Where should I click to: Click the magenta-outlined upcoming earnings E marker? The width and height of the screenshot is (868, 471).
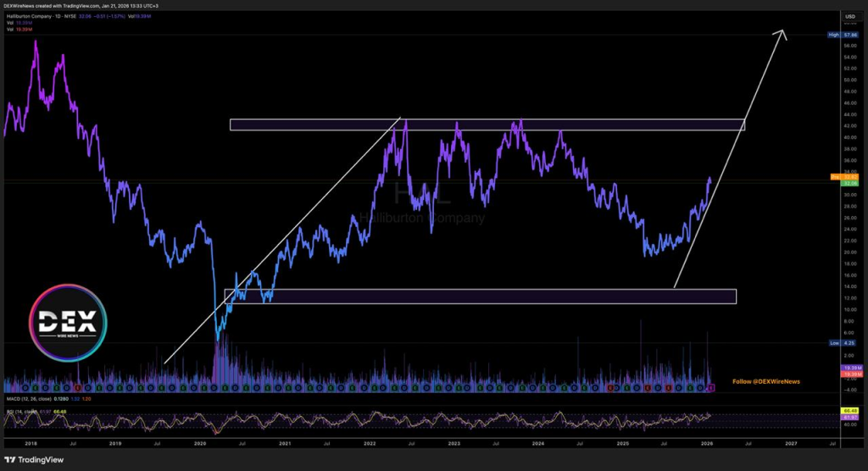click(x=711, y=388)
